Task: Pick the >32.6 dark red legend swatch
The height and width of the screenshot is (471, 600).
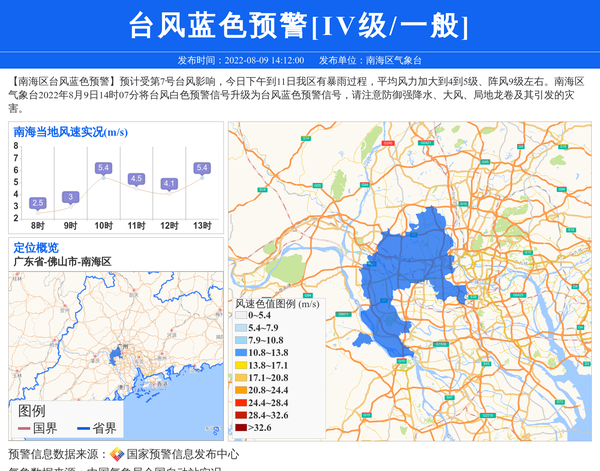Action: tap(240, 428)
